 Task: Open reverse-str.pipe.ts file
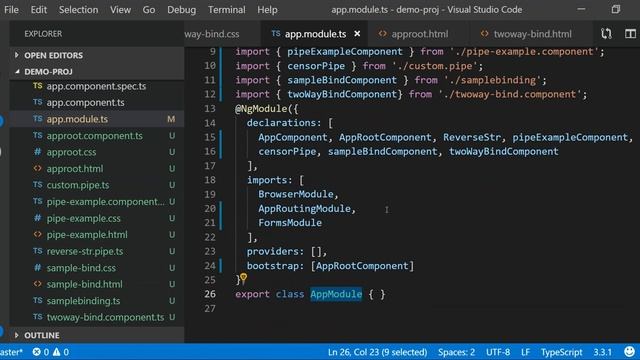point(84,251)
